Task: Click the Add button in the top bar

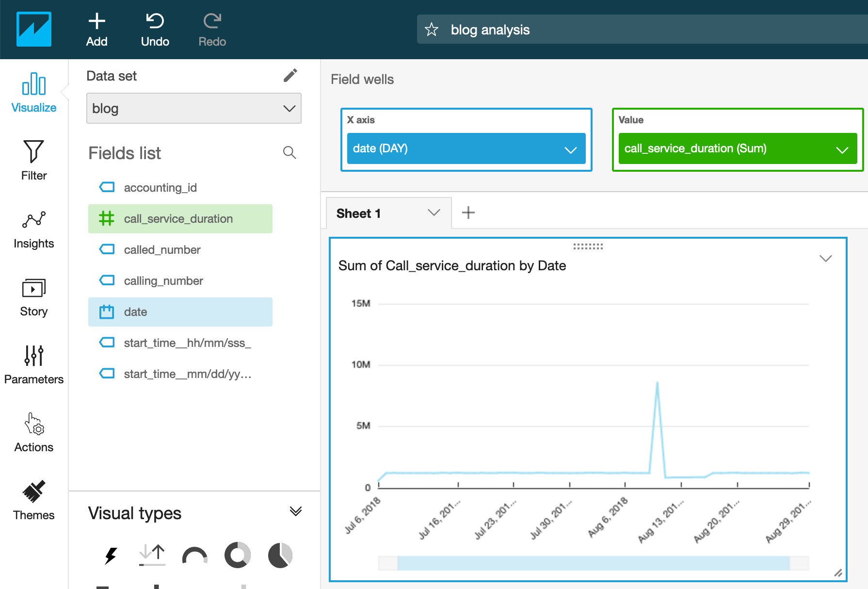Action: click(x=96, y=30)
